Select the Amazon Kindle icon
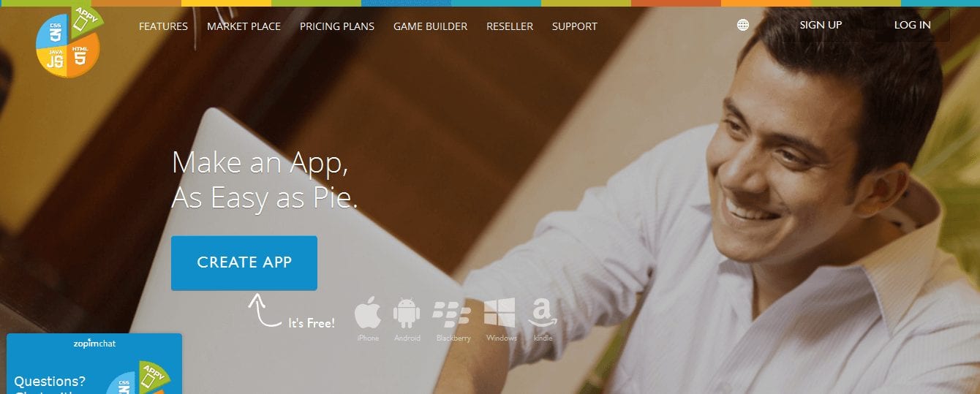980x394 pixels. pyautogui.click(x=543, y=314)
